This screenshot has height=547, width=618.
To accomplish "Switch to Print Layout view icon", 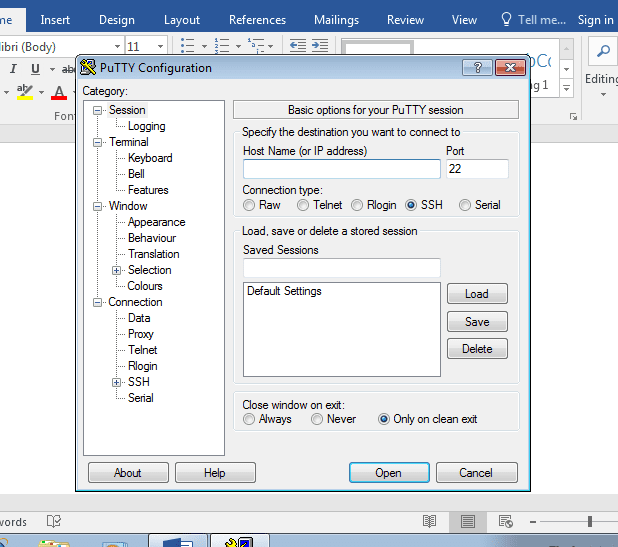I will 468,521.
